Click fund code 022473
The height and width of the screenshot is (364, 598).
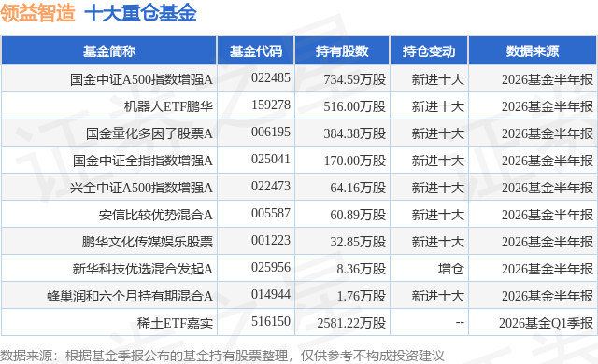point(271,186)
